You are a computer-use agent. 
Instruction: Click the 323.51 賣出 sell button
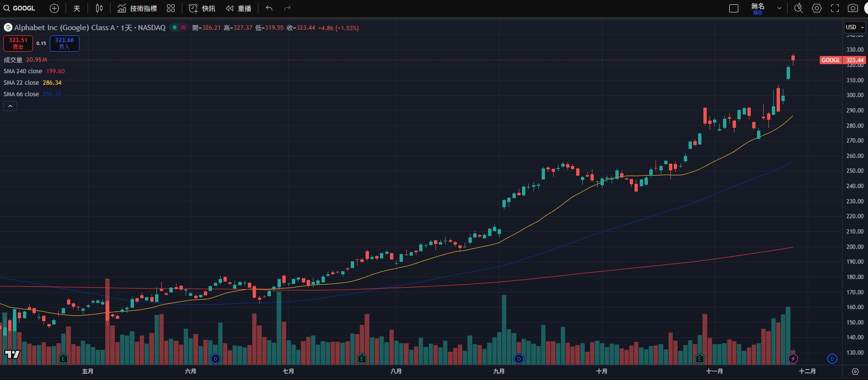(18, 43)
